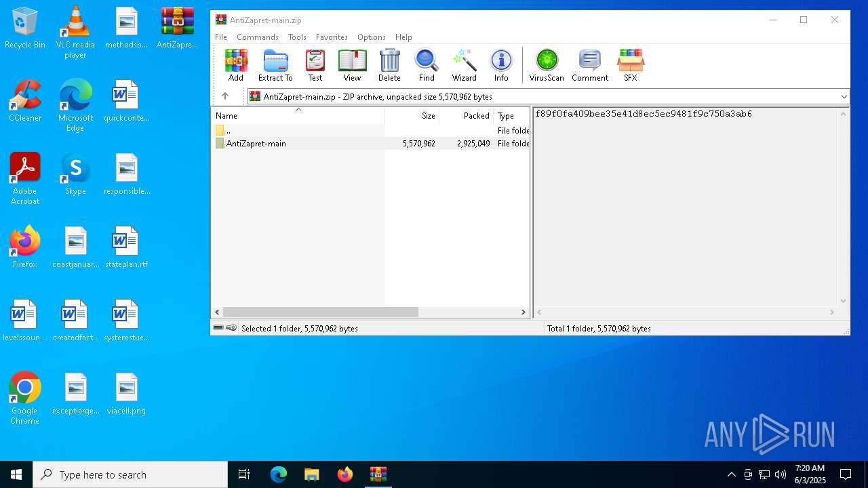The width and height of the screenshot is (868, 488).
Task: Click the SFX toolbar icon
Action: coord(631,65)
